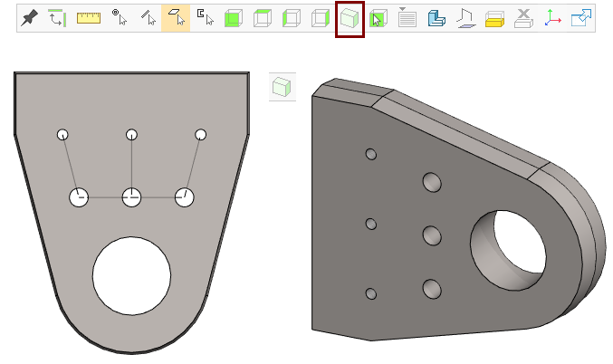Open the list icon dropdown in toolbar
Image resolution: width=613 pixels, height=364 pixels.
(x=407, y=18)
